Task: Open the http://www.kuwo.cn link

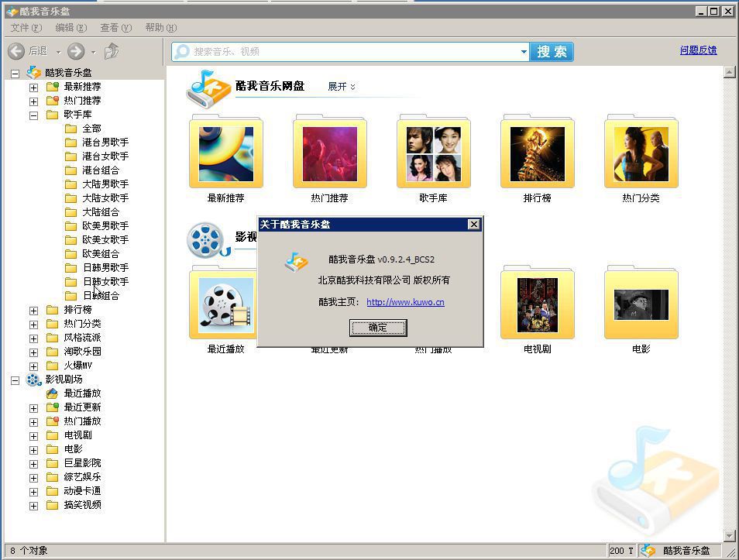Action: point(405,302)
